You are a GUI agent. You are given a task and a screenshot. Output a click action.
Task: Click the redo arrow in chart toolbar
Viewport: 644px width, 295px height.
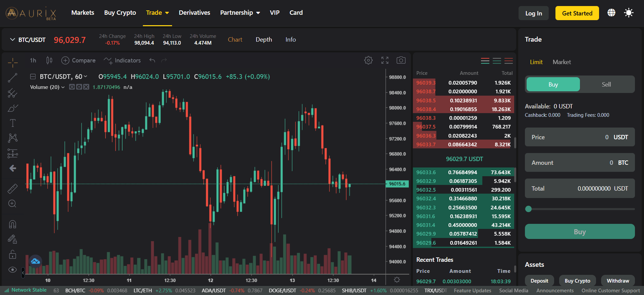tap(164, 60)
